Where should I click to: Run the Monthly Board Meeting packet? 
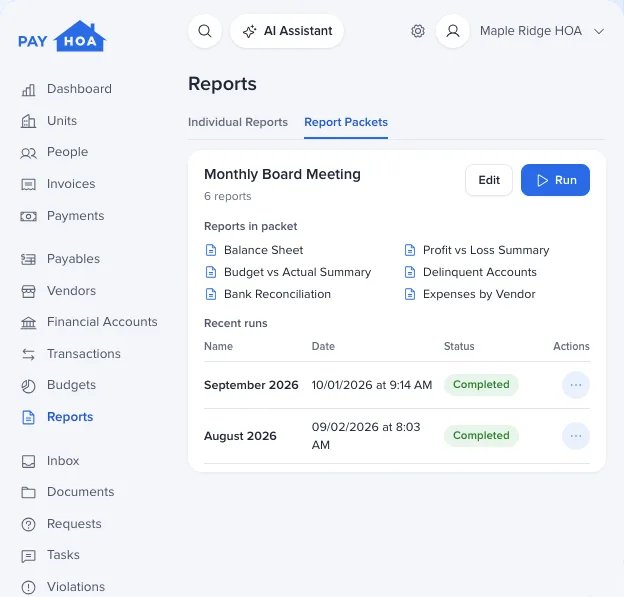(556, 180)
